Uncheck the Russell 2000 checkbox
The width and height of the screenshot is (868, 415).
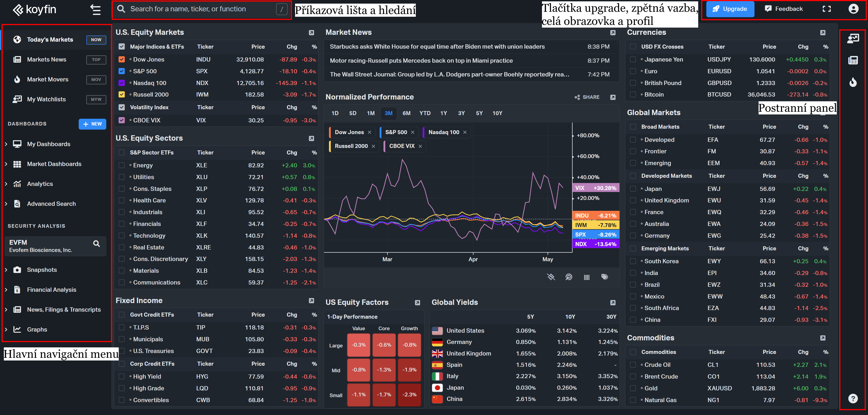122,95
